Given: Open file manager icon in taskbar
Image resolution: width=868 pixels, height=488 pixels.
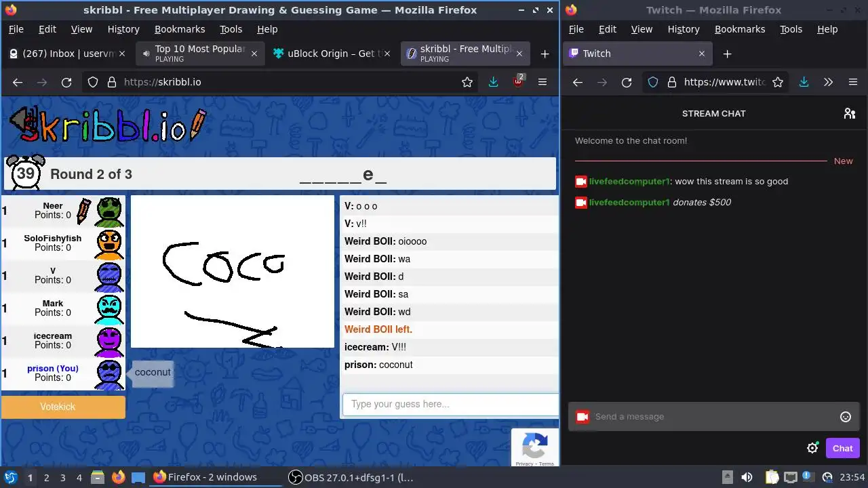Looking at the screenshot, I should click(x=97, y=477).
